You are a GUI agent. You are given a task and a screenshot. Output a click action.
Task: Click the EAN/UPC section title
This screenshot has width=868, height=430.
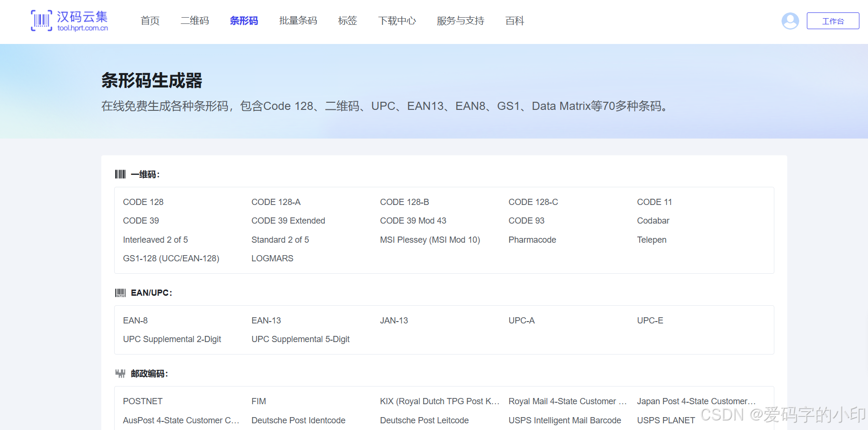151,293
